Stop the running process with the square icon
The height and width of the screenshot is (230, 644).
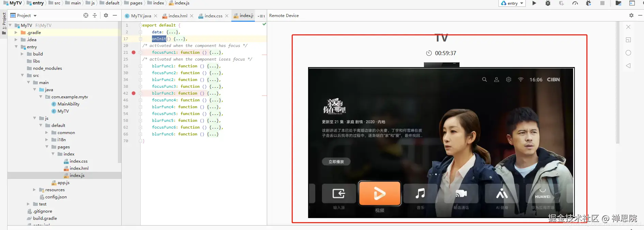pyautogui.click(x=602, y=3)
